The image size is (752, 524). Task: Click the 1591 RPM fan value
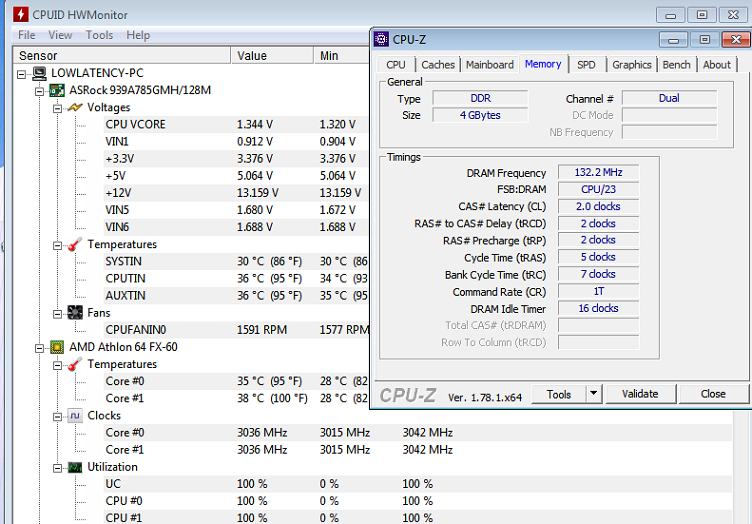point(262,330)
